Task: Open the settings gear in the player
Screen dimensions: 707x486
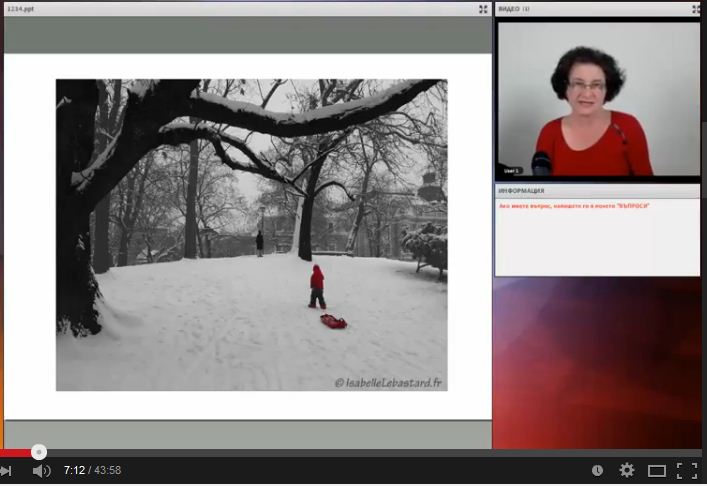Action: pos(627,470)
